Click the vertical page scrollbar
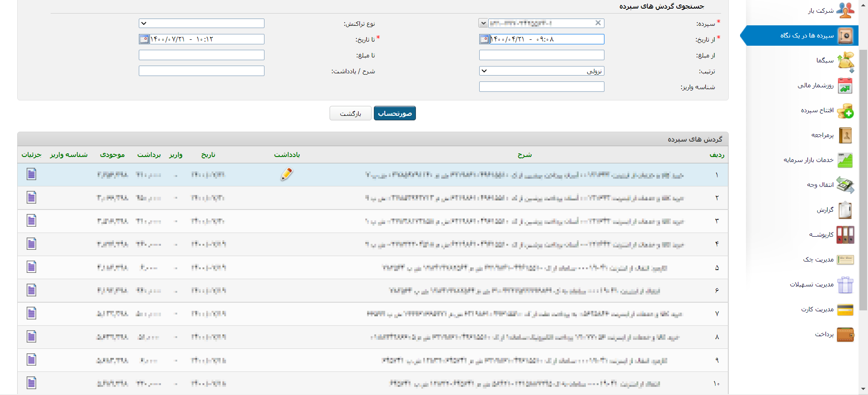This screenshot has width=868, height=395. 863,181
